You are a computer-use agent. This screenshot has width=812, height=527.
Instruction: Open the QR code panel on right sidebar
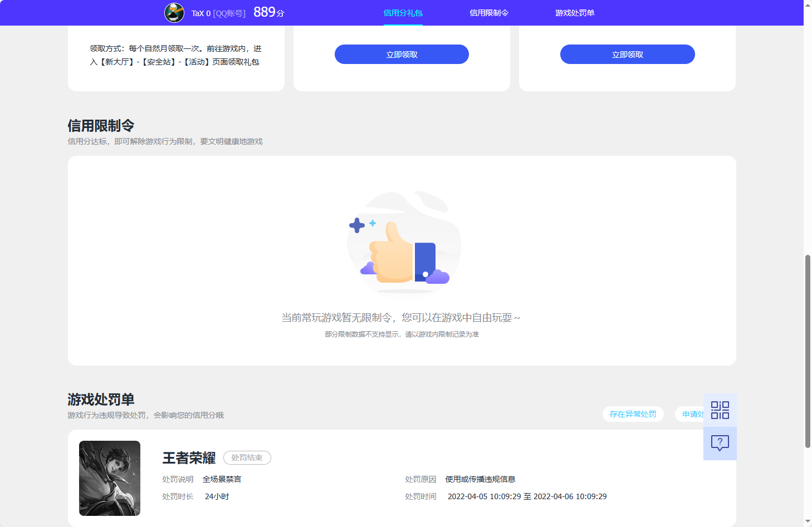coord(720,409)
